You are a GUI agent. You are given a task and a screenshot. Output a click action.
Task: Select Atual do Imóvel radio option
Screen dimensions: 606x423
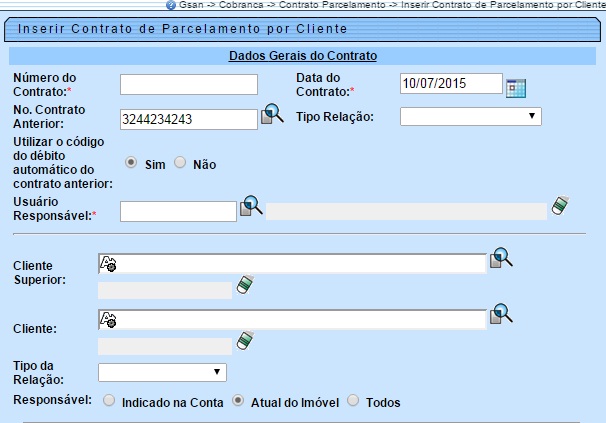click(238, 401)
